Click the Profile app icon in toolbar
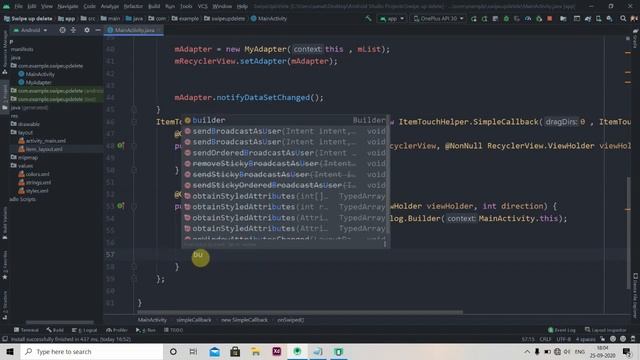 [x=528, y=18]
